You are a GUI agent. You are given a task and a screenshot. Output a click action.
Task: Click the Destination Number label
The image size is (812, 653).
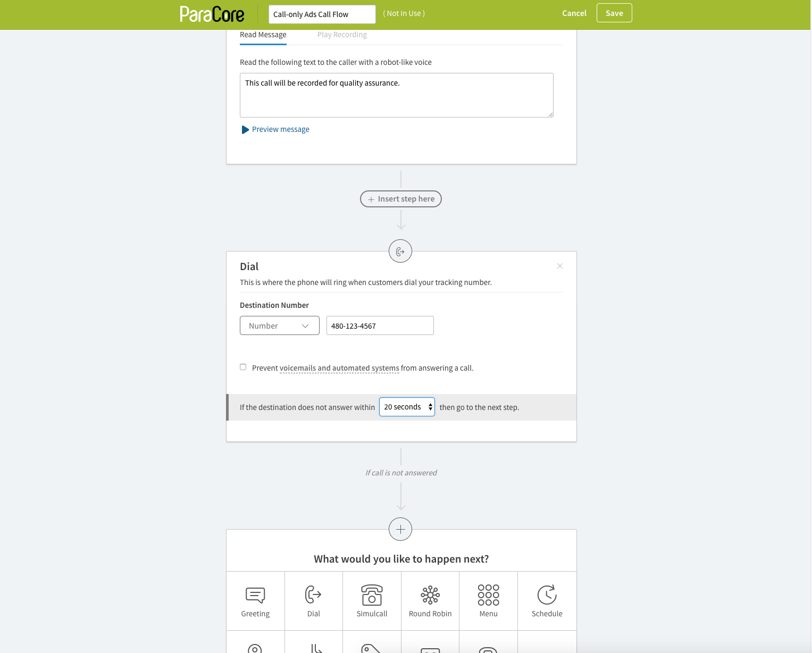[274, 305]
